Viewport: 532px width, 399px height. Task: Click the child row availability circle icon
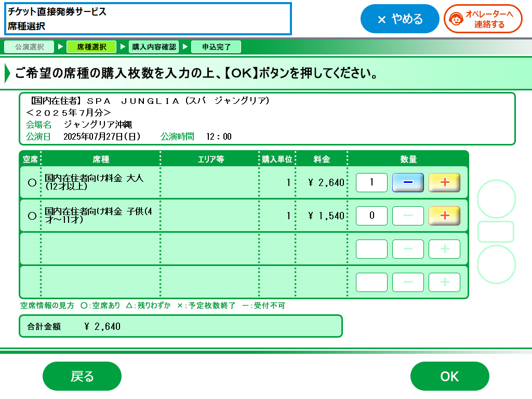32,216
